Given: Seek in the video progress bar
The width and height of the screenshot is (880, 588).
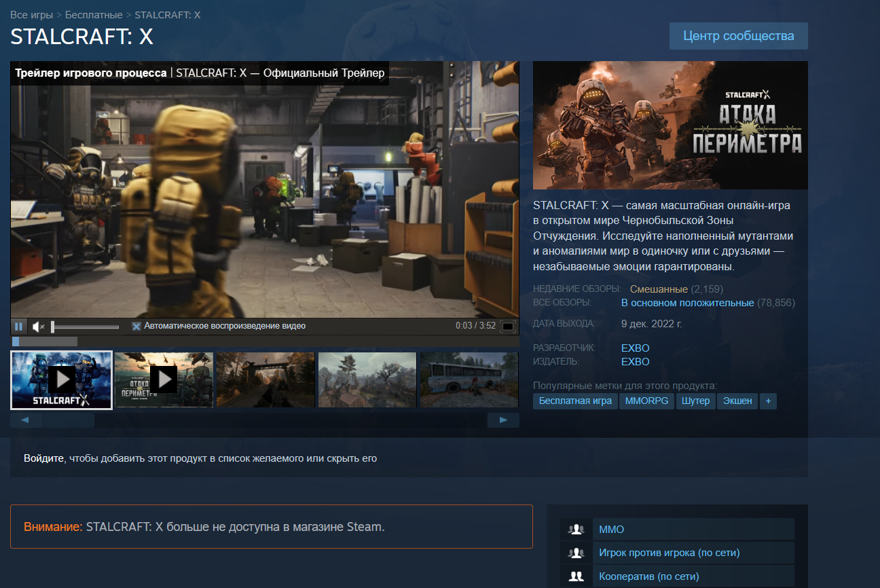Looking at the screenshot, I should click(265, 342).
